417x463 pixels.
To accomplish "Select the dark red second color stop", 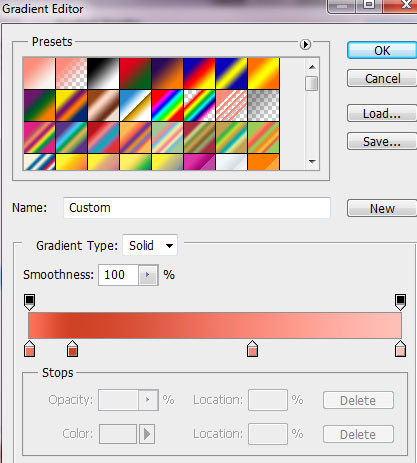I will pos(72,348).
